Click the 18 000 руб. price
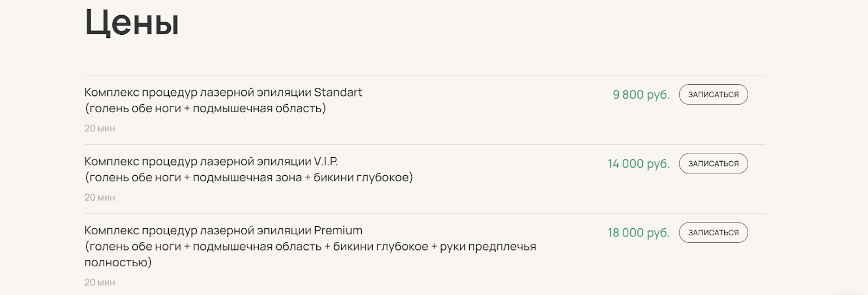This screenshot has width=868, height=295. point(638,233)
